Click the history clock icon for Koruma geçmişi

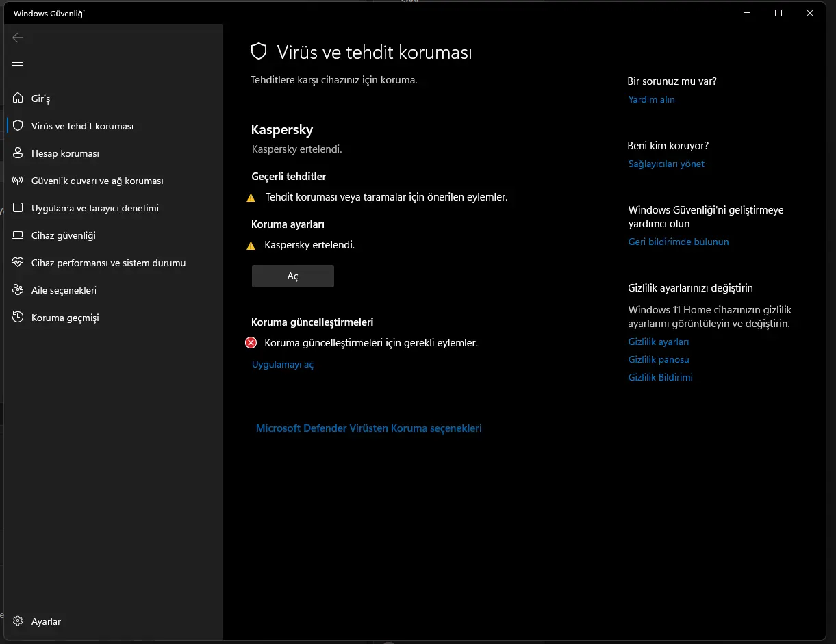[x=18, y=318]
